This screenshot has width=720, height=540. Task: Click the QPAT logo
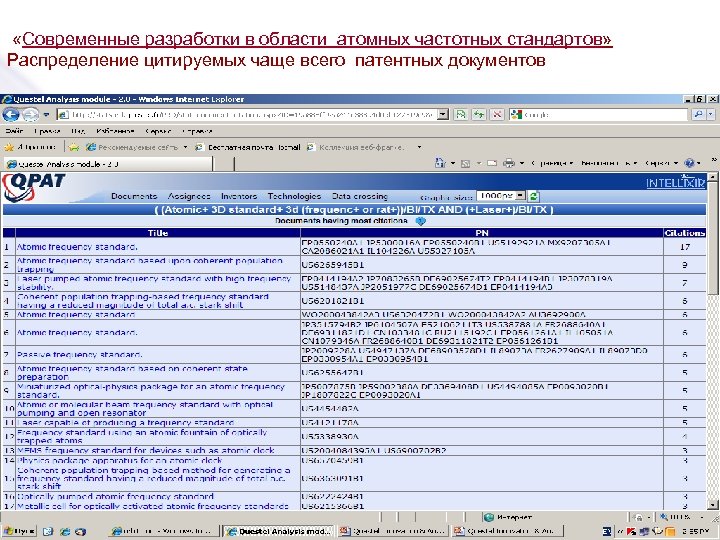(34, 187)
